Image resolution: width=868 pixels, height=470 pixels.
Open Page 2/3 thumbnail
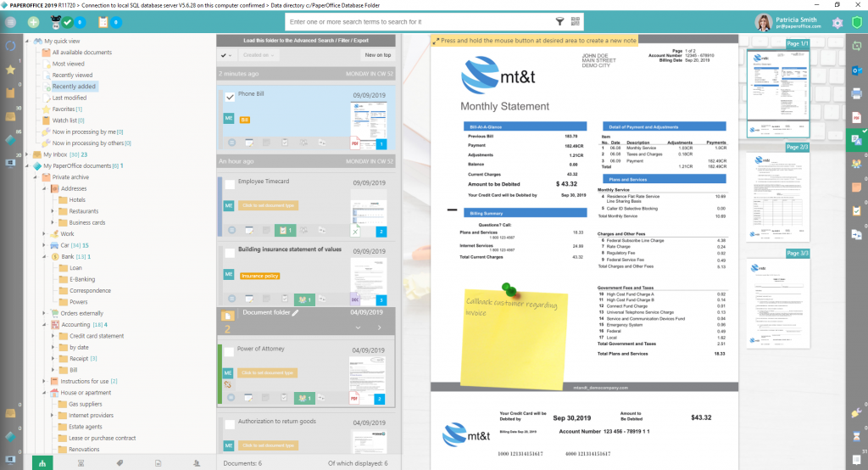click(x=778, y=196)
